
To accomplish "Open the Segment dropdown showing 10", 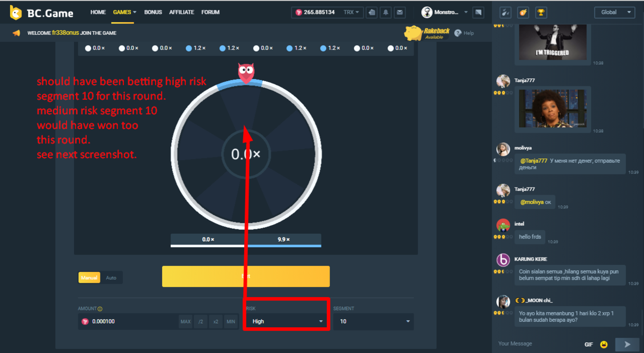I will tap(373, 321).
